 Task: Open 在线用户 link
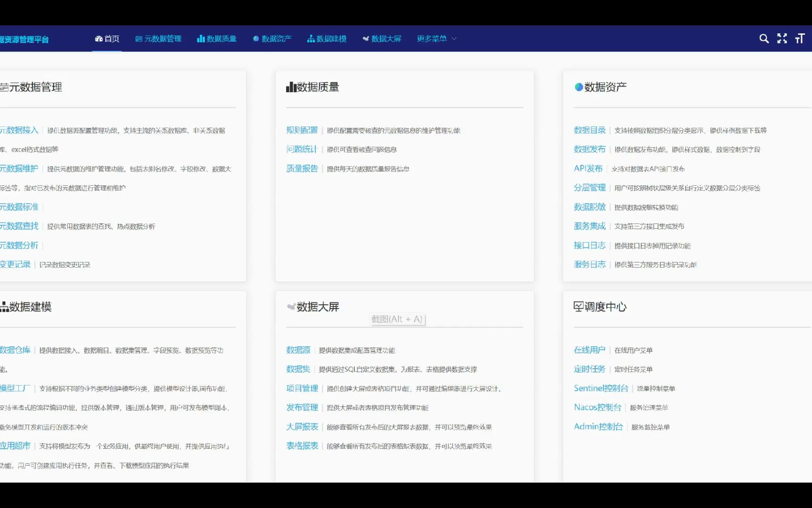click(590, 350)
